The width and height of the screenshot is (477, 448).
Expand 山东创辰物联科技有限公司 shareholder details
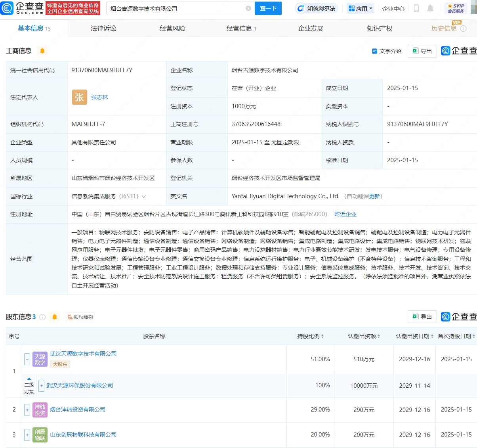click(x=27, y=435)
